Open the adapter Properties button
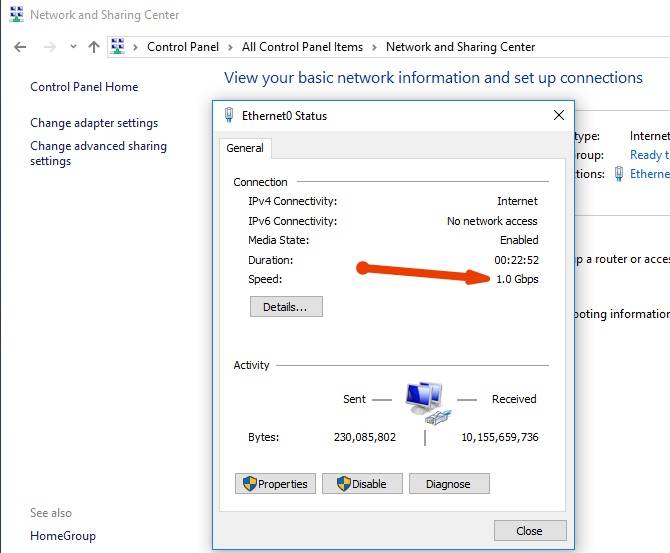Screen dimensions: 670x553 click(275, 484)
